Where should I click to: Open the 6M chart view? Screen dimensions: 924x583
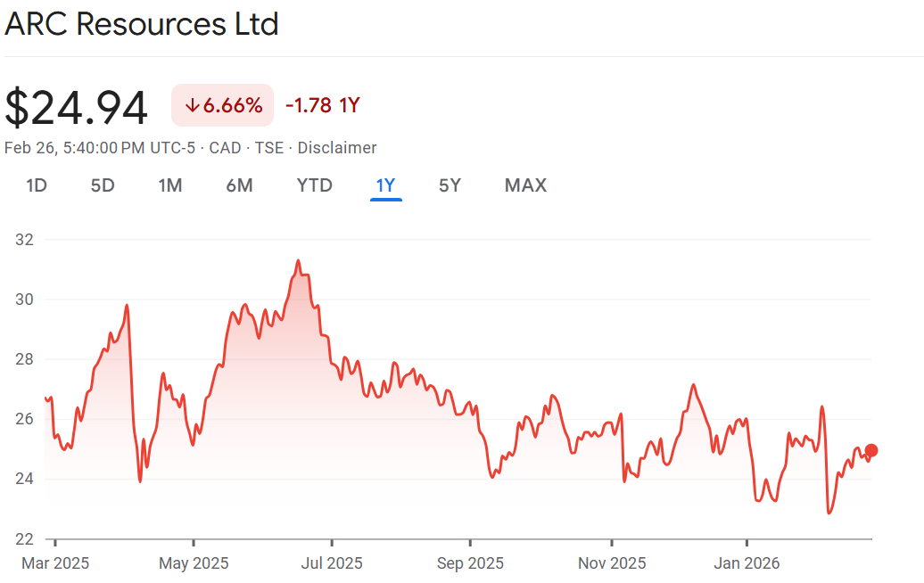click(239, 185)
